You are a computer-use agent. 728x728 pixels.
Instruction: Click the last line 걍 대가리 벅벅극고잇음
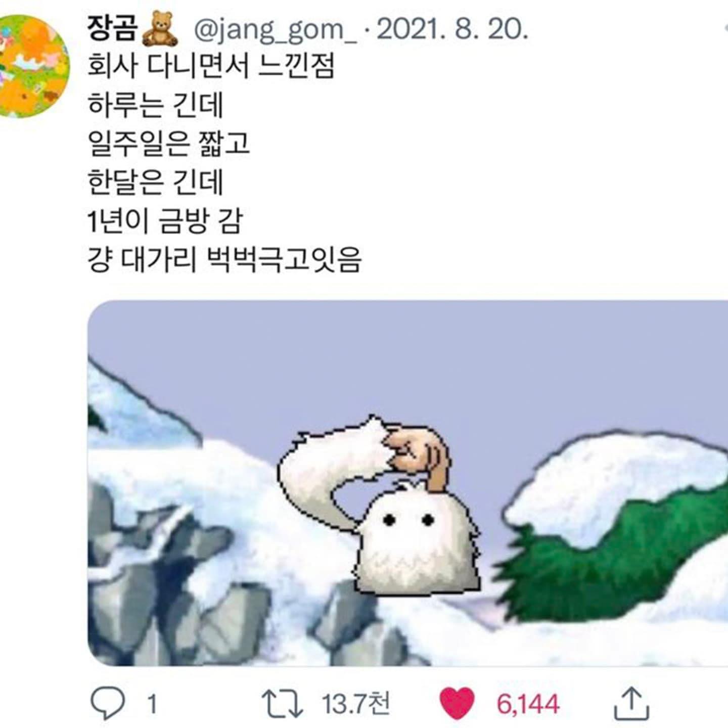[x=225, y=260]
